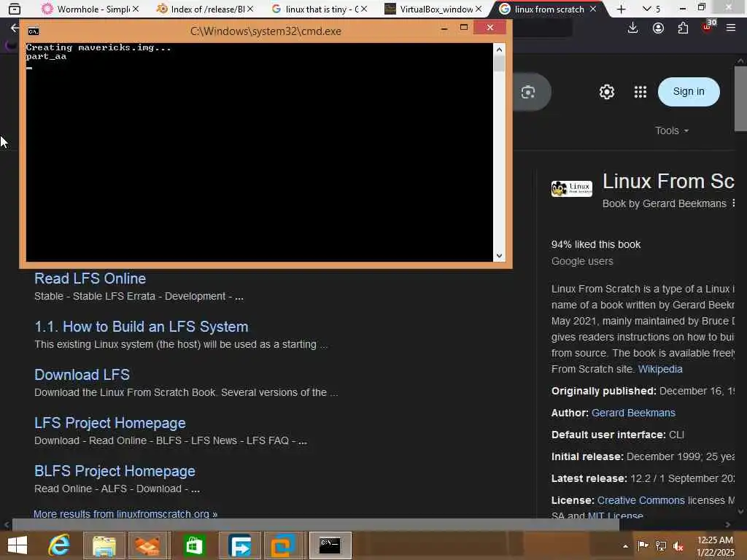Viewport: 747px width, 560px height.
Task: Click the uBlock Origin extension icon
Action: click(x=708, y=27)
